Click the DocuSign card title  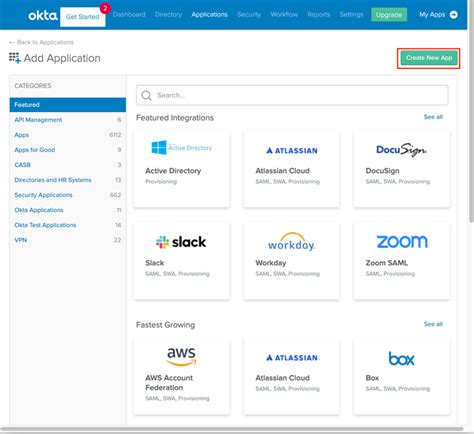pyautogui.click(x=382, y=171)
